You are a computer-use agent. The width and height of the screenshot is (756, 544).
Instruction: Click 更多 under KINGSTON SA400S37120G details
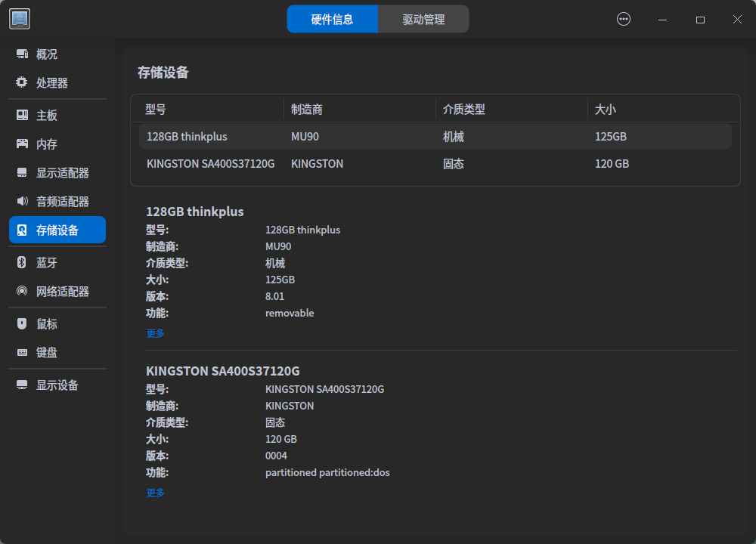(x=154, y=492)
